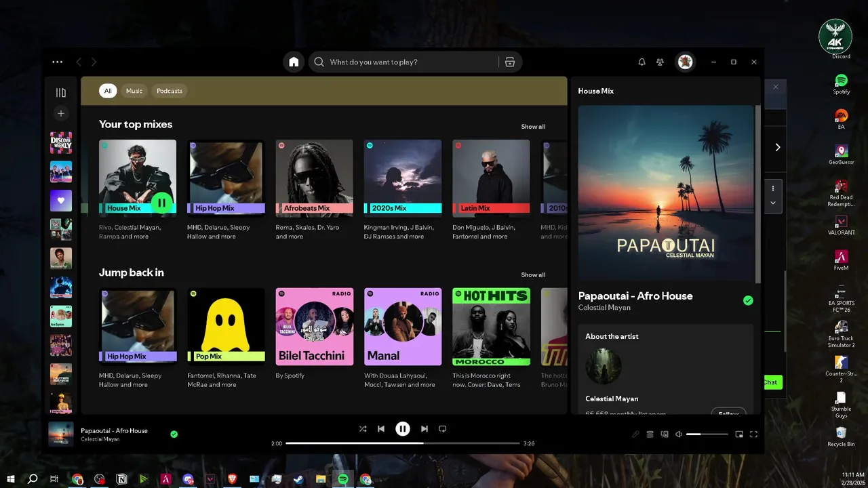Open Notion from the taskbar
Viewport: 868px width, 488px height.
tap(122, 479)
